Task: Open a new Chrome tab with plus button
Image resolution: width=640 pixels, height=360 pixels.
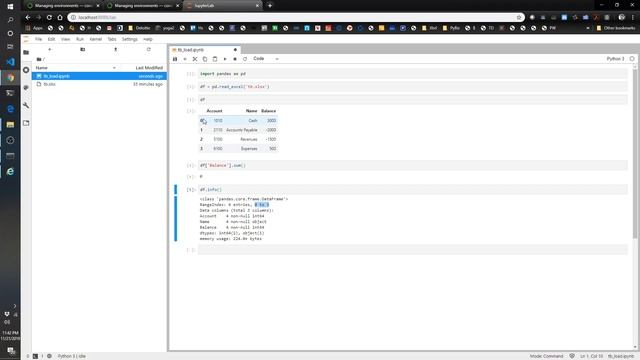Action: (x=270, y=6)
